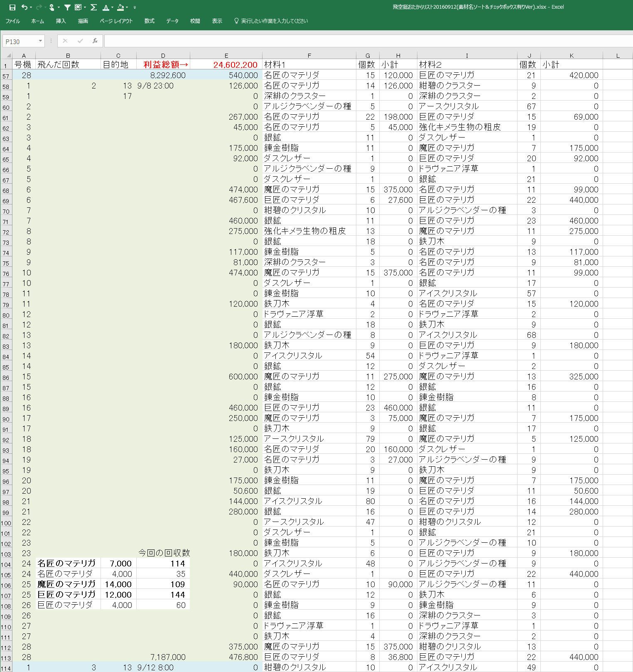Click the Undo arrow icon
633x672 pixels.
(x=25, y=7)
